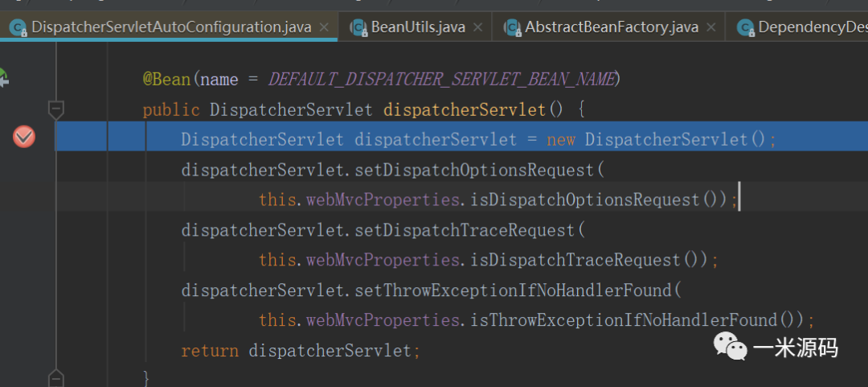Click webMvcProperties in the isDispatchTraceRequest line
The height and width of the screenshot is (387, 868).
pyautogui.click(x=383, y=260)
